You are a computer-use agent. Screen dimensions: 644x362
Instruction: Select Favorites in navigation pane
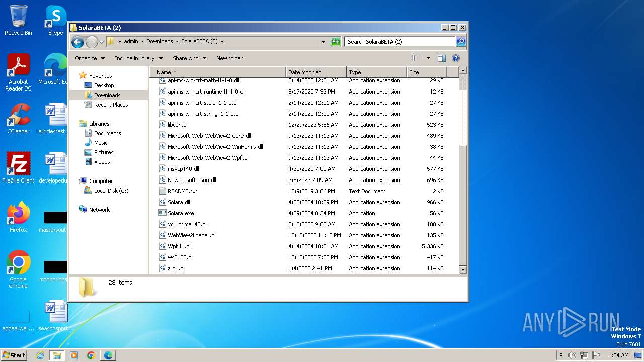coord(100,76)
